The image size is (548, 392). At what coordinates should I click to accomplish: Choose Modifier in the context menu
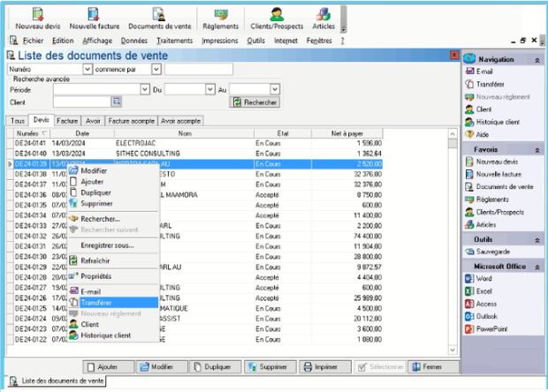113,170
